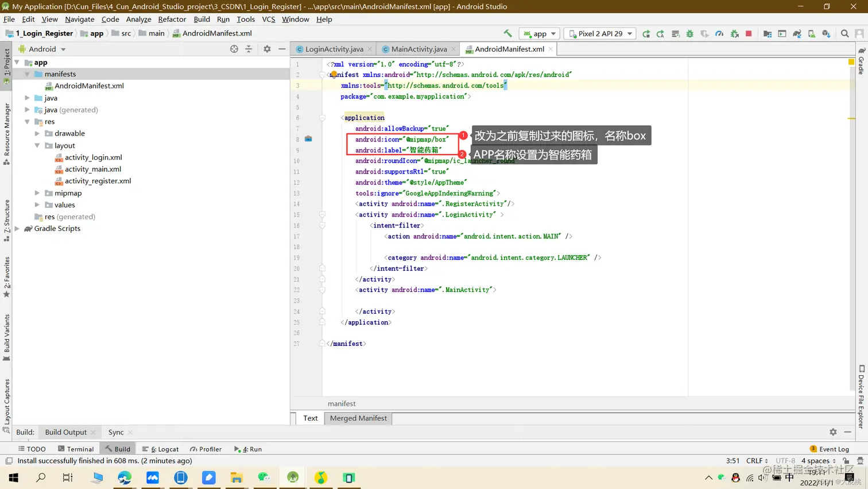Open the Build Output settings gear
The width and height of the screenshot is (868, 489).
[833, 432]
